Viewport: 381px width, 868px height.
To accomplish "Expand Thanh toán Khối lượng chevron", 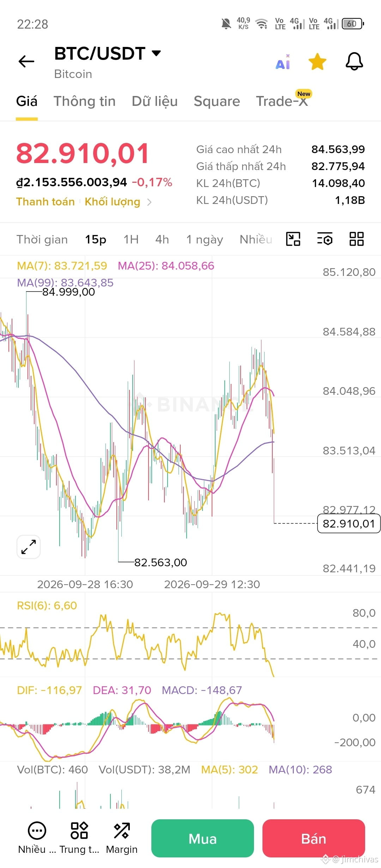I will point(149,202).
